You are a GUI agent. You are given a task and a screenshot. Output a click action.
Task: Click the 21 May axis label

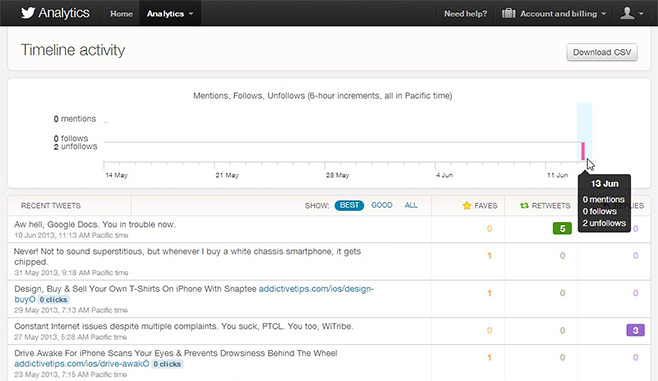click(227, 175)
